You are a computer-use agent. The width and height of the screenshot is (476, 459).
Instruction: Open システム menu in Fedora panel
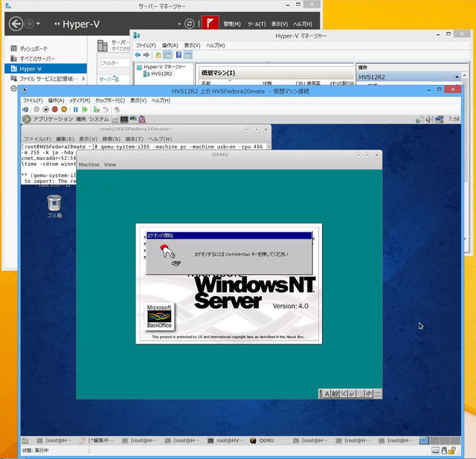click(99, 119)
